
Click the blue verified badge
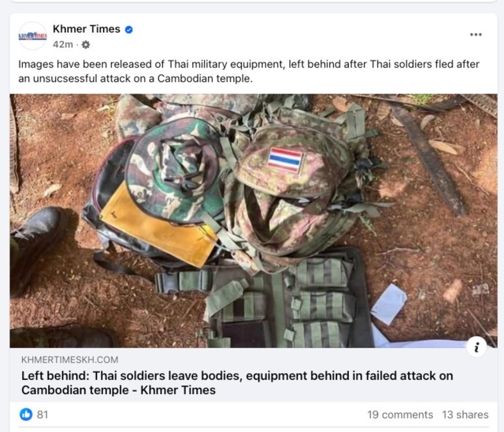pyautogui.click(x=128, y=30)
